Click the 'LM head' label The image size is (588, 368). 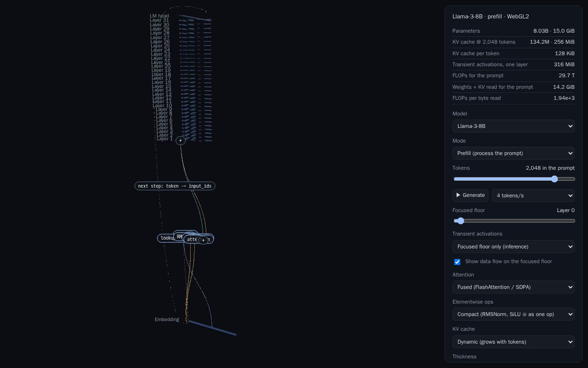pyautogui.click(x=159, y=16)
